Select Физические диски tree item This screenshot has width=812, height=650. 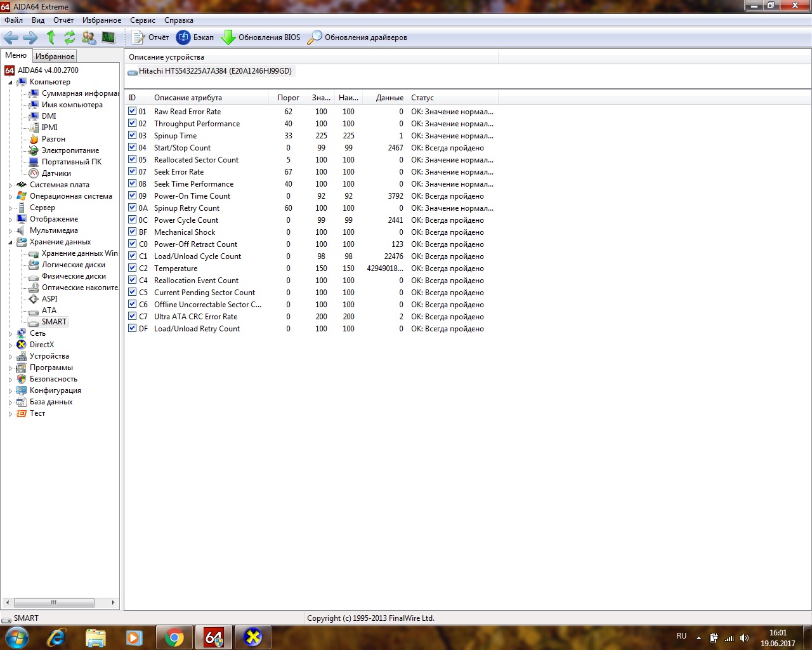[68, 276]
